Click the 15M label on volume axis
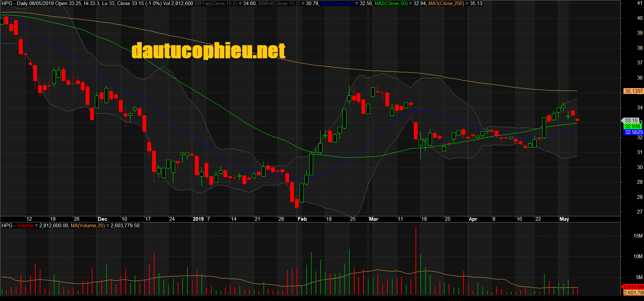The width and height of the screenshot is (644, 301). tap(638, 236)
